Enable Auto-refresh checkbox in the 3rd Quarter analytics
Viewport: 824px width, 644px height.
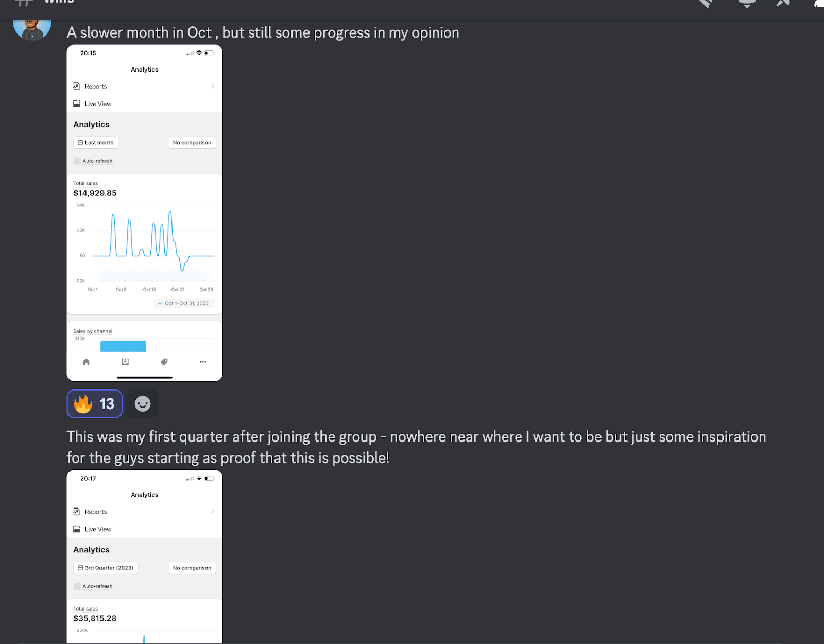coord(77,586)
